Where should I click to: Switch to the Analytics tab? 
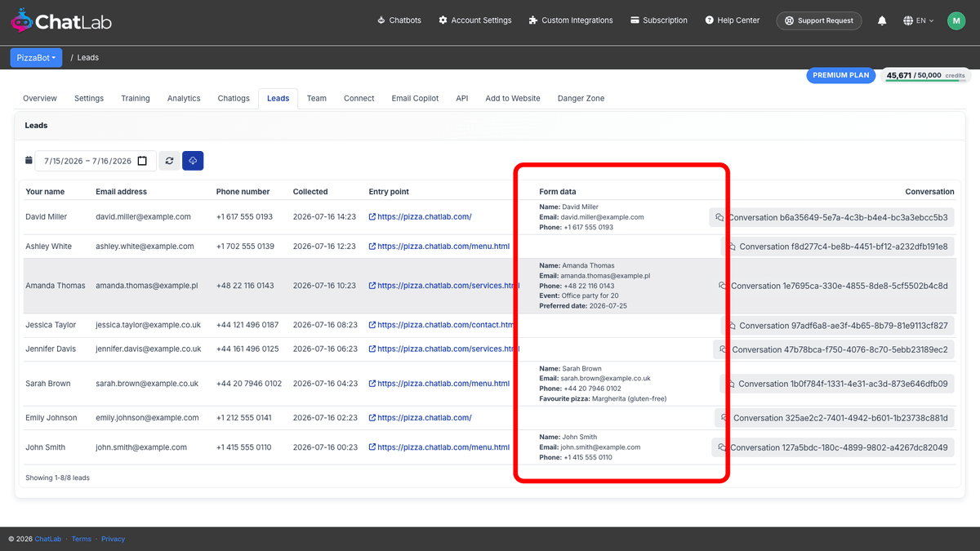point(184,98)
